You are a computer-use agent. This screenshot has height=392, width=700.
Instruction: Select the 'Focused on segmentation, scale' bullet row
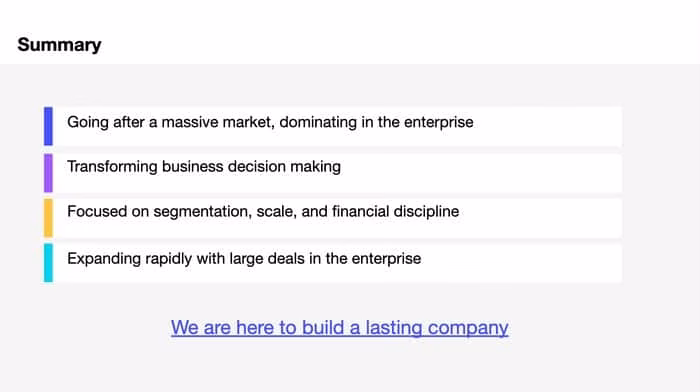point(333,218)
